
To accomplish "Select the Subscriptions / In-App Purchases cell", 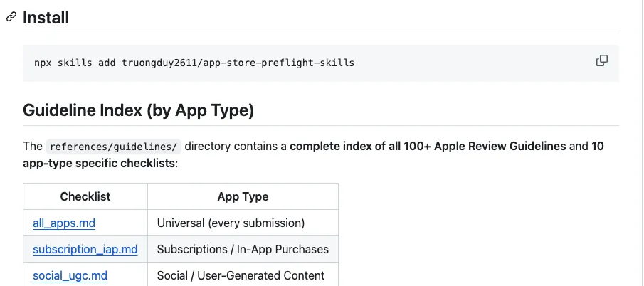I will coord(243,249).
